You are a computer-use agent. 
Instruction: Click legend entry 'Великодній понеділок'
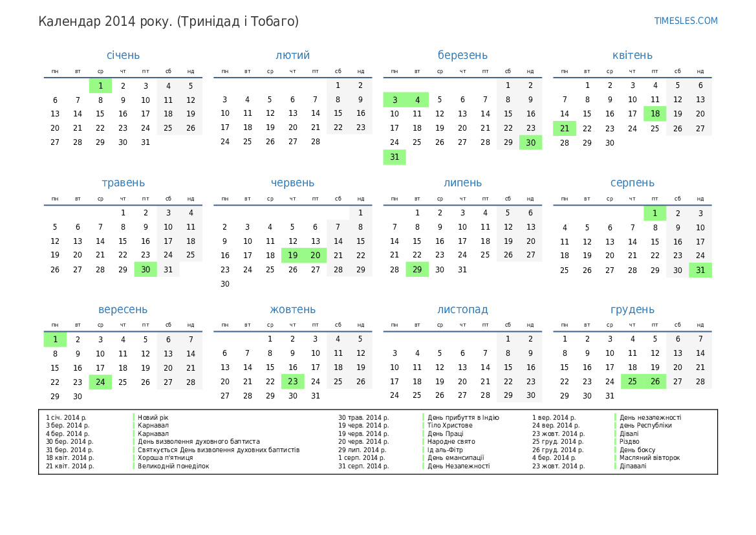pos(173,466)
